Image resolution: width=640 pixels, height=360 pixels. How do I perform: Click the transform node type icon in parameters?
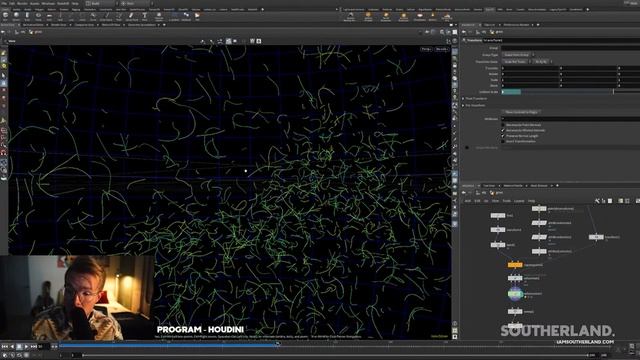[464, 40]
